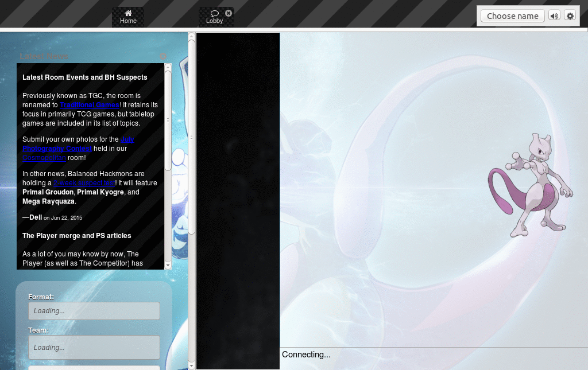Open the Traditional Games room link
The height and width of the screenshot is (370, 588).
pos(89,105)
